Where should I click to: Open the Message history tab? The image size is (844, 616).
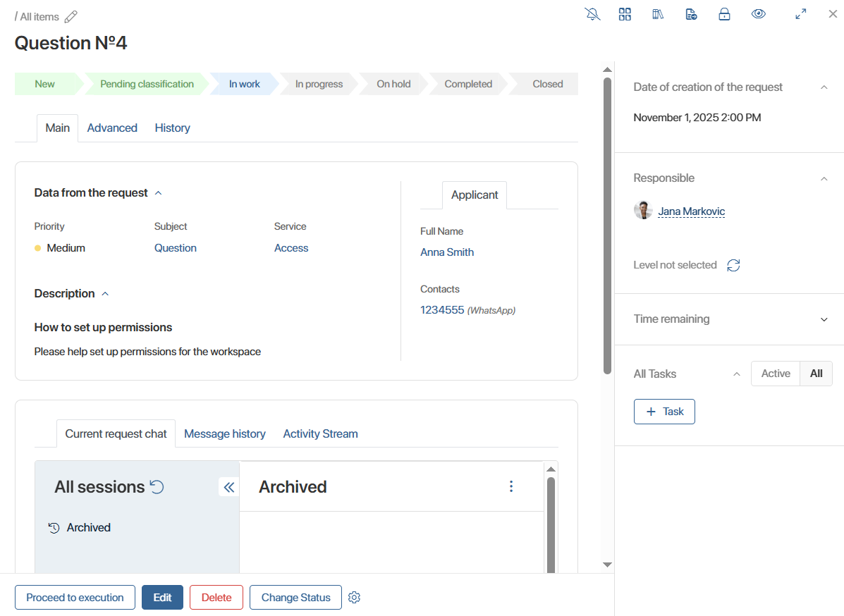coord(224,433)
